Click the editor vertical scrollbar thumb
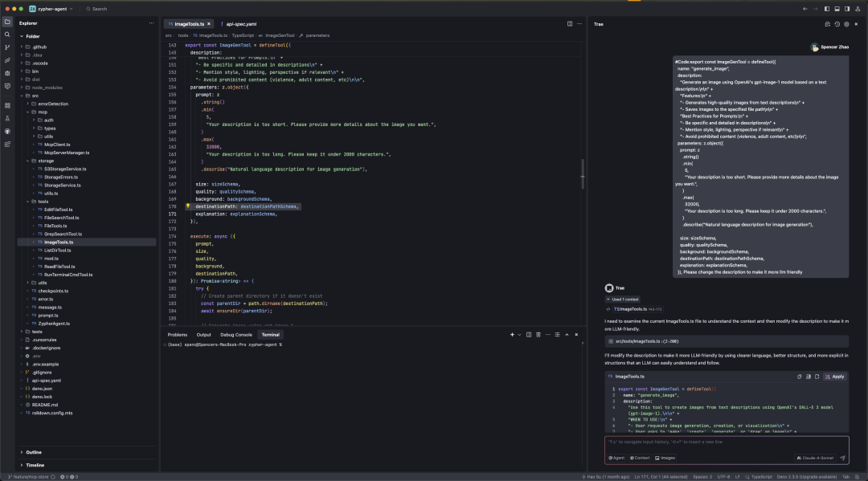 point(583,174)
